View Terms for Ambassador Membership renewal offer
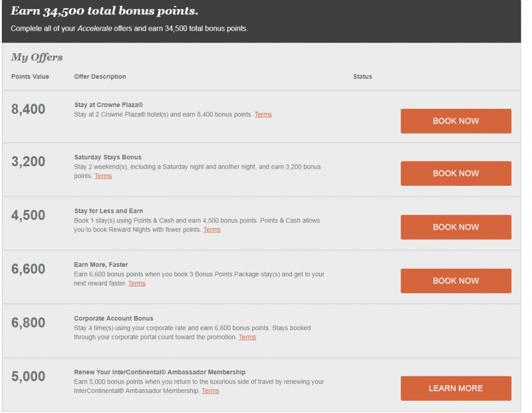Screen dimensions: 532x413 210,391
